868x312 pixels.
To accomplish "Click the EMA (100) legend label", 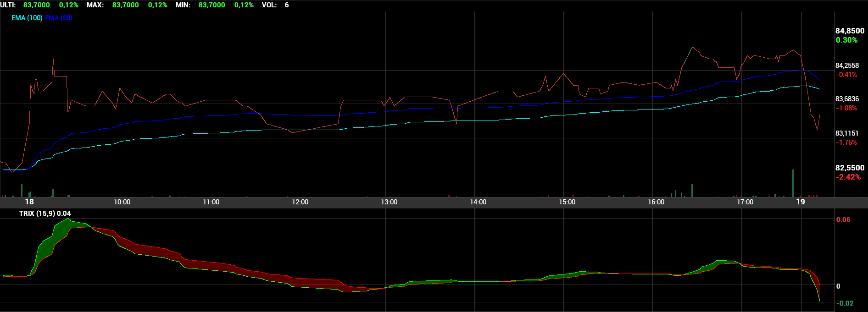I will click(27, 18).
